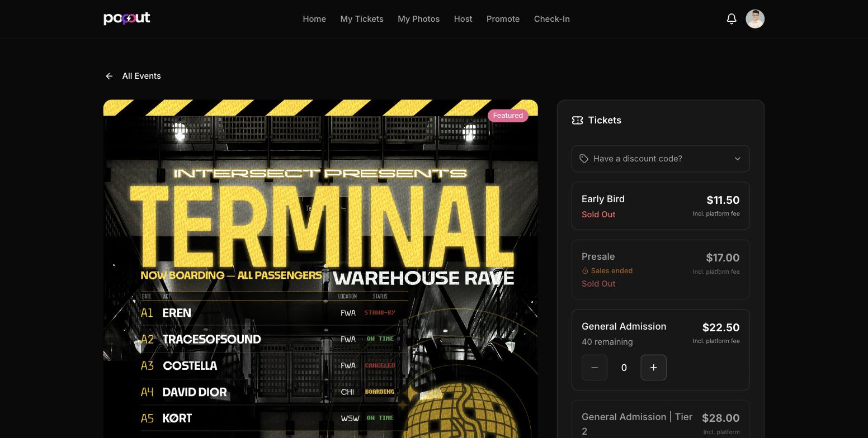Click the ticket icon beside Tickets heading
This screenshot has width=868, height=438.
point(577,120)
